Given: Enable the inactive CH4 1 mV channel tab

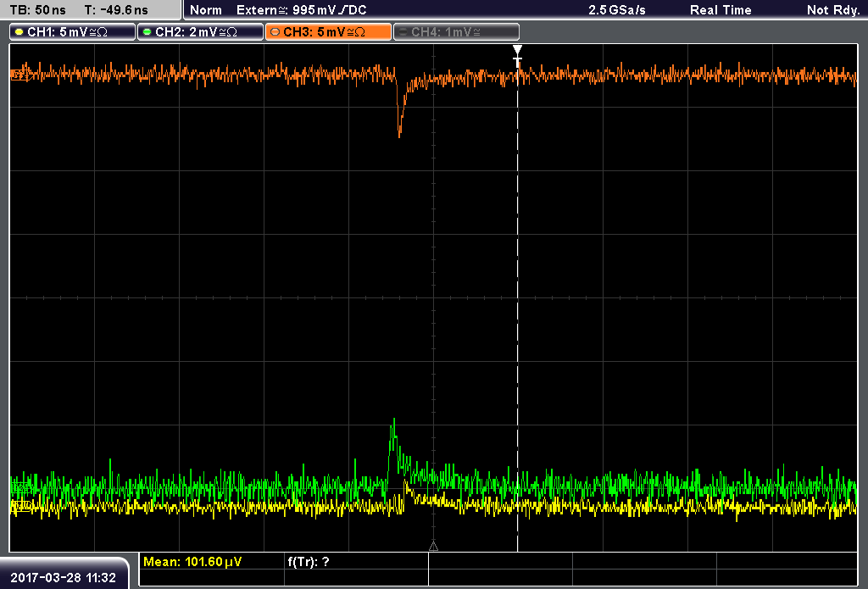Looking at the screenshot, I should (x=456, y=32).
